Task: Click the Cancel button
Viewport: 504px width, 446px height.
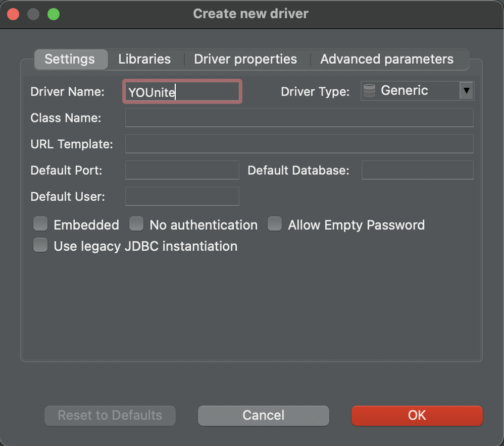Action: click(263, 415)
